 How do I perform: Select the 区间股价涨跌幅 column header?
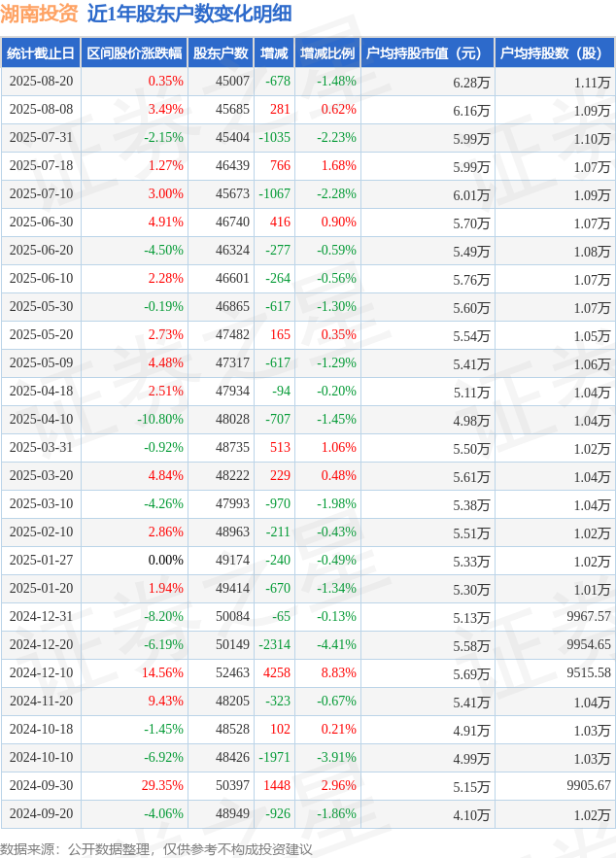(134, 53)
